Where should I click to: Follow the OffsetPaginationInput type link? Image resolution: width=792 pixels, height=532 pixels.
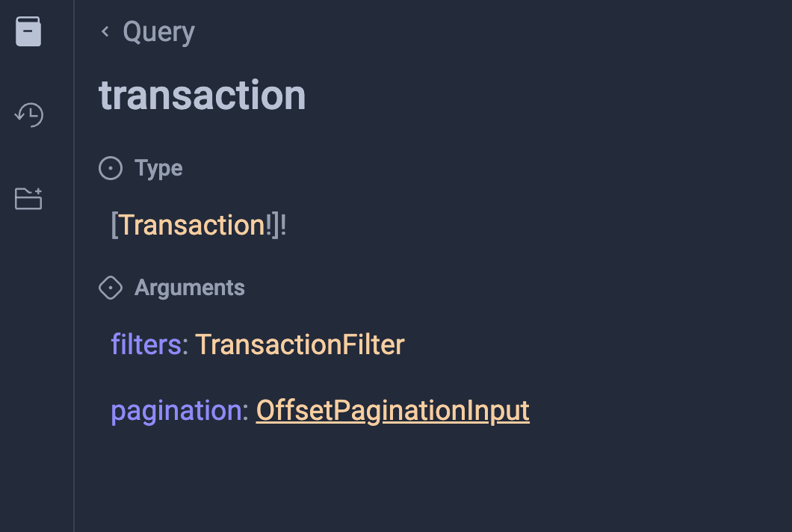(392, 410)
